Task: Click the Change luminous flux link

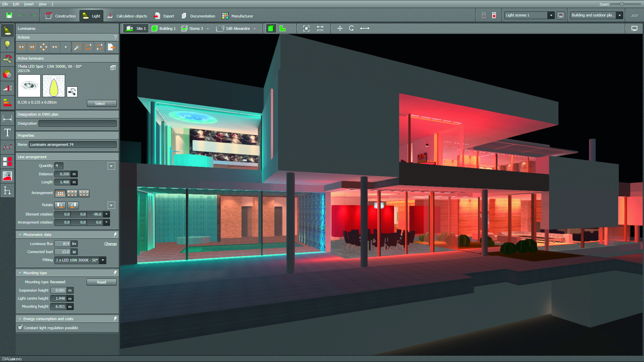Action: [x=110, y=244]
